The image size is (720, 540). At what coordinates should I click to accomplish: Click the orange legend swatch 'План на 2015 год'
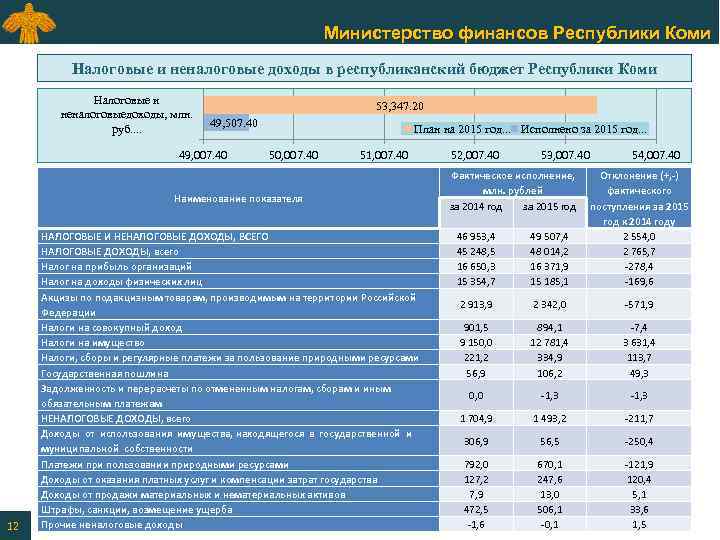pos(407,129)
